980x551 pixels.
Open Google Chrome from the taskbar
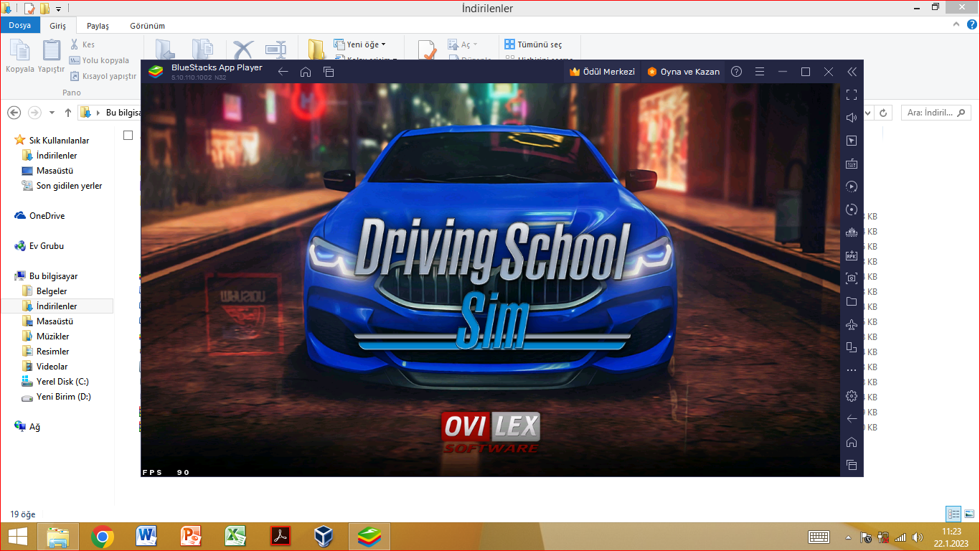point(103,536)
